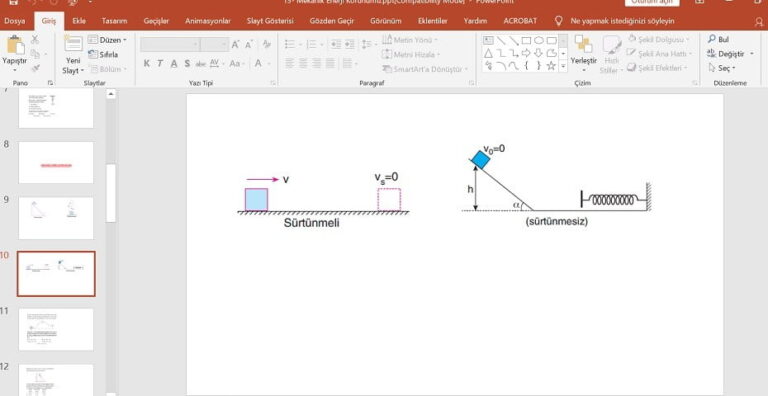Viewport: 768px width, 396px height.
Task: Toggle text shadow S
Action: [187, 64]
